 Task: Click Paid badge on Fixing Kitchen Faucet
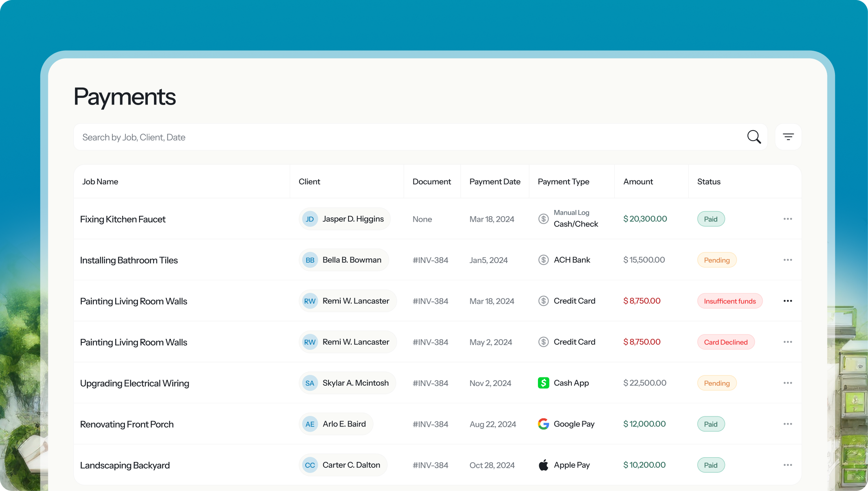(x=711, y=219)
